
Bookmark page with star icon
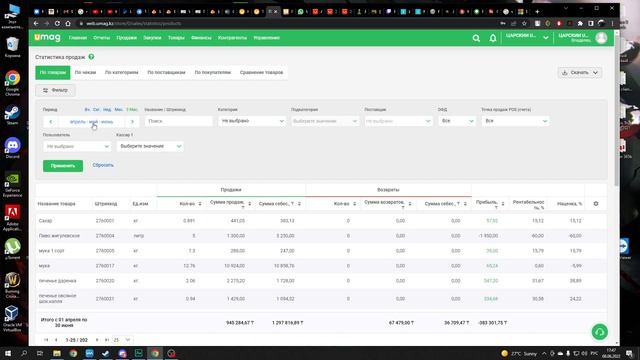pos(524,24)
